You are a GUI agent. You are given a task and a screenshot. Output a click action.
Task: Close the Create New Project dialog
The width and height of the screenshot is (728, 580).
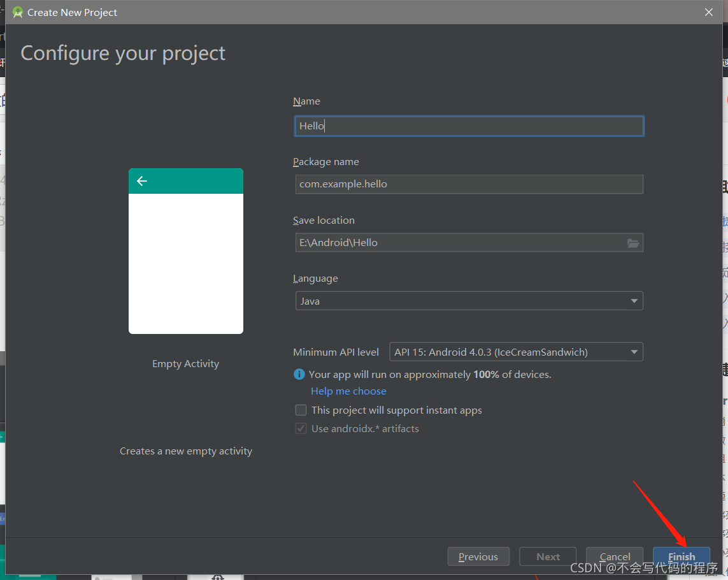tap(708, 12)
